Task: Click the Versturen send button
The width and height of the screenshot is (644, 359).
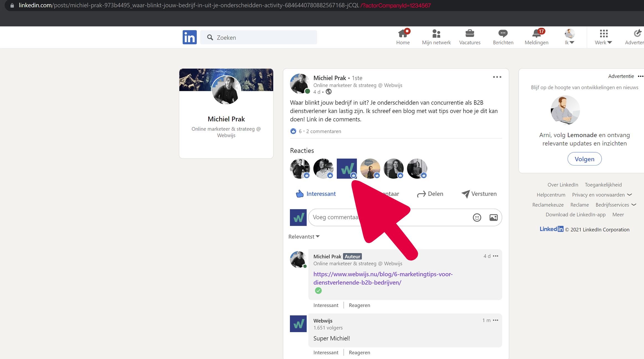Action: tap(479, 194)
